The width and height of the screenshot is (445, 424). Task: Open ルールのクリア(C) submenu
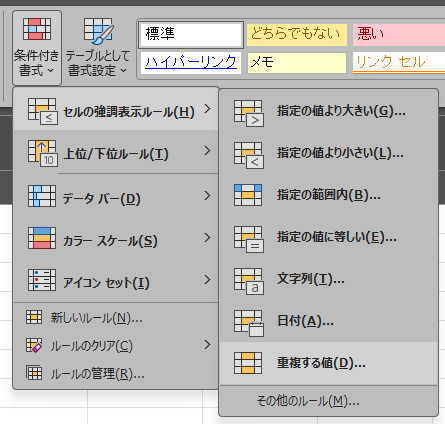click(x=116, y=345)
